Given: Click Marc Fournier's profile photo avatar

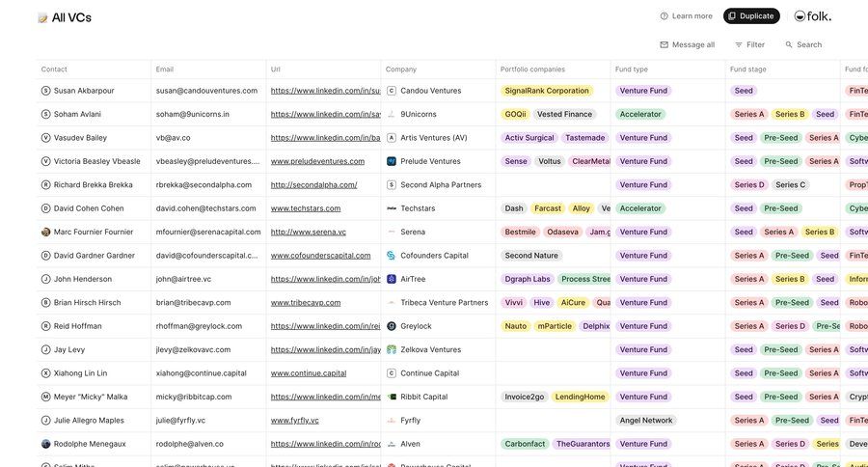Looking at the screenshot, I should click(45, 233).
